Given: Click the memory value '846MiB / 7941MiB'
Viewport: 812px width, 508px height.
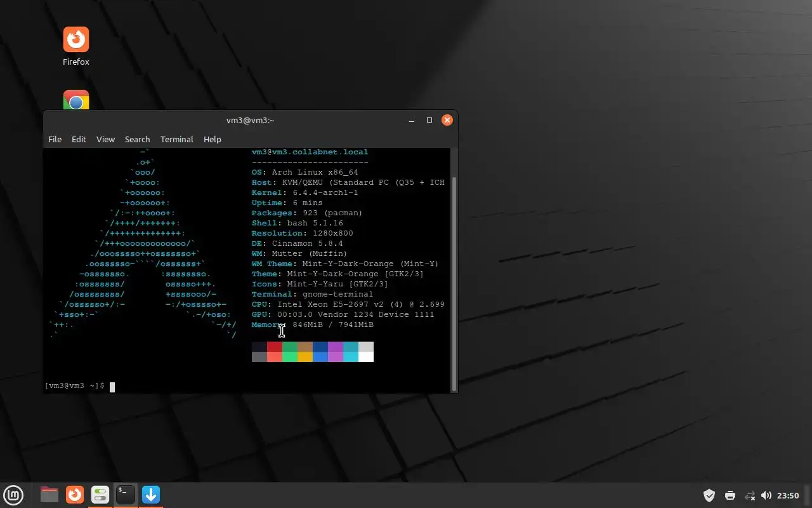Looking at the screenshot, I should click(333, 324).
